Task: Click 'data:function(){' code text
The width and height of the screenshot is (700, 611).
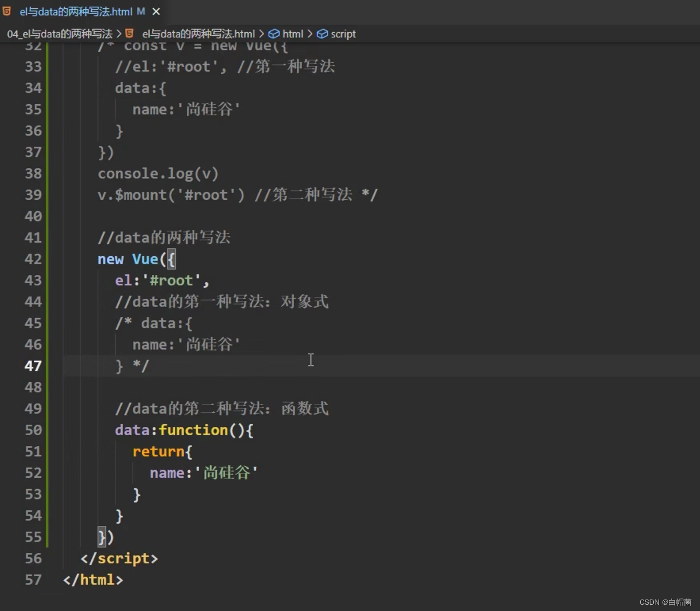Action: [x=184, y=430]
